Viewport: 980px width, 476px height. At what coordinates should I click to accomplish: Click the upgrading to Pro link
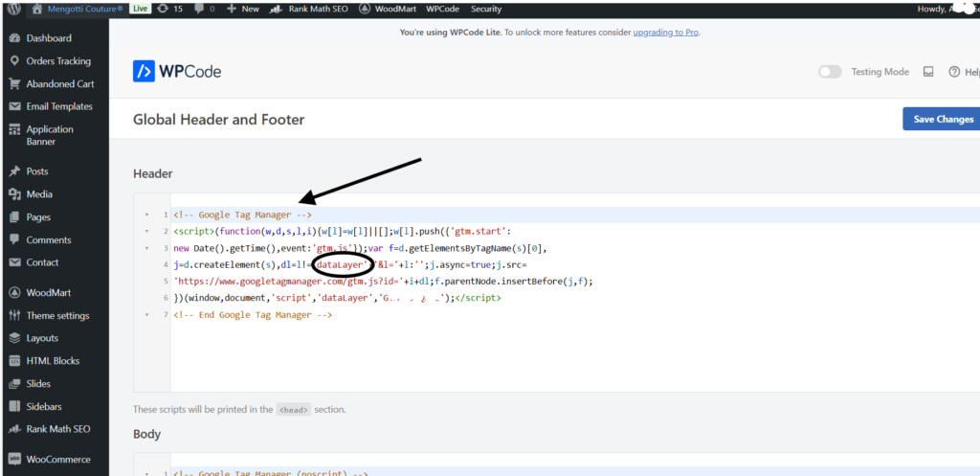click(666, 33)
